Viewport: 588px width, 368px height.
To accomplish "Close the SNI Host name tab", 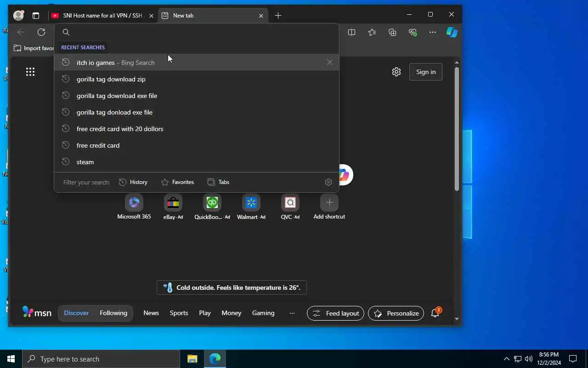I will [151, 16].
